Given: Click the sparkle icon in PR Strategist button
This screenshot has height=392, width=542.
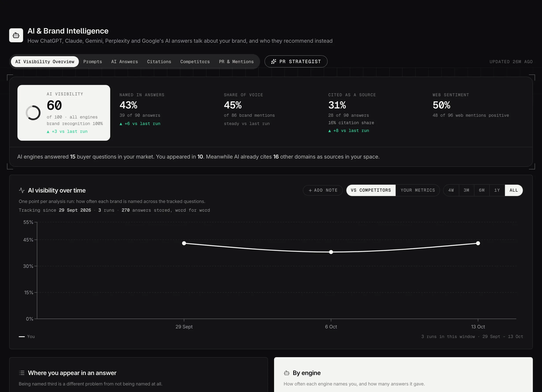Looking at the screenshot, I should click(x=274, y=62).
